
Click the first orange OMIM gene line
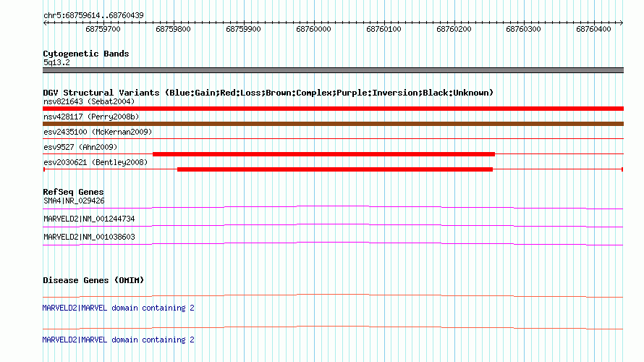click(x=333, y=296)
